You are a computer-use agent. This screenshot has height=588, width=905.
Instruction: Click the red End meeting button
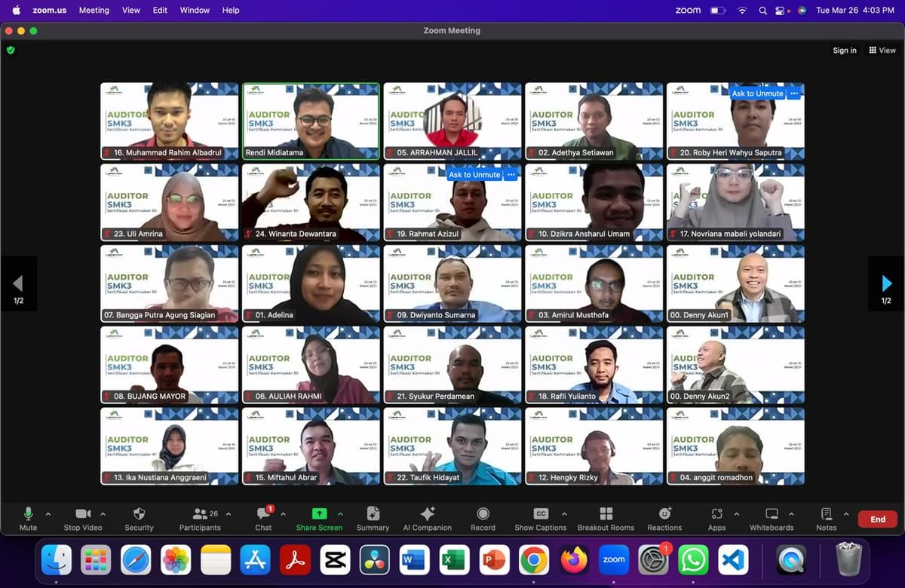coord(878,519)
